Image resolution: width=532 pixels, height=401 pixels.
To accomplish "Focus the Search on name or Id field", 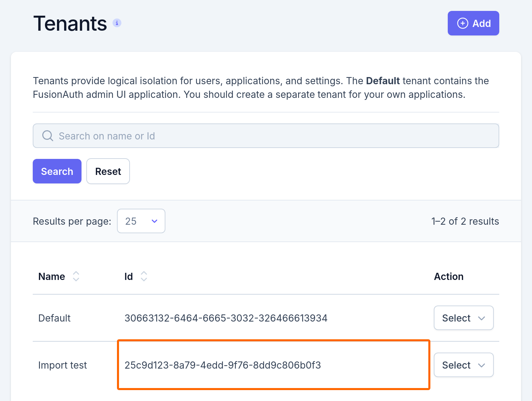I will 266,136.
